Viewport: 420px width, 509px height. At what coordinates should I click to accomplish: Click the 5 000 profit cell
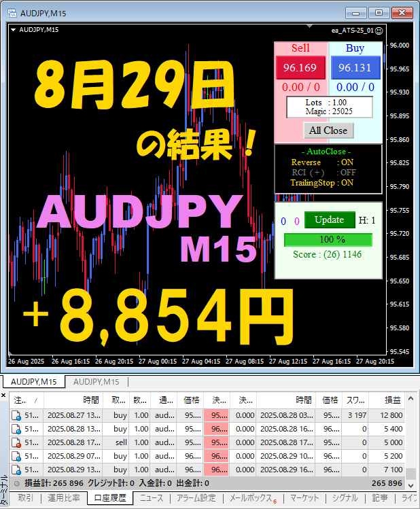(387, 443)
